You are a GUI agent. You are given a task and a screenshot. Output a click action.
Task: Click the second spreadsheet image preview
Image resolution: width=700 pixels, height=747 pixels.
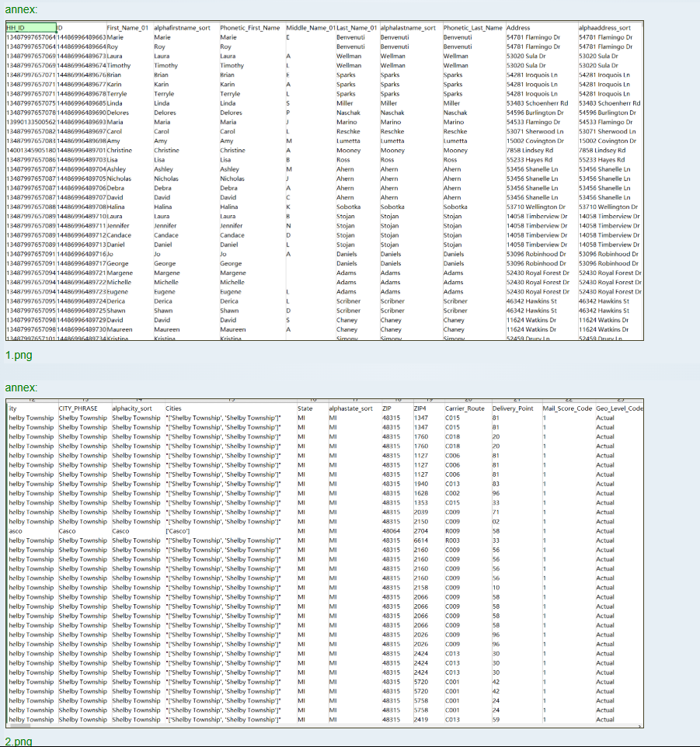(324, 565)
